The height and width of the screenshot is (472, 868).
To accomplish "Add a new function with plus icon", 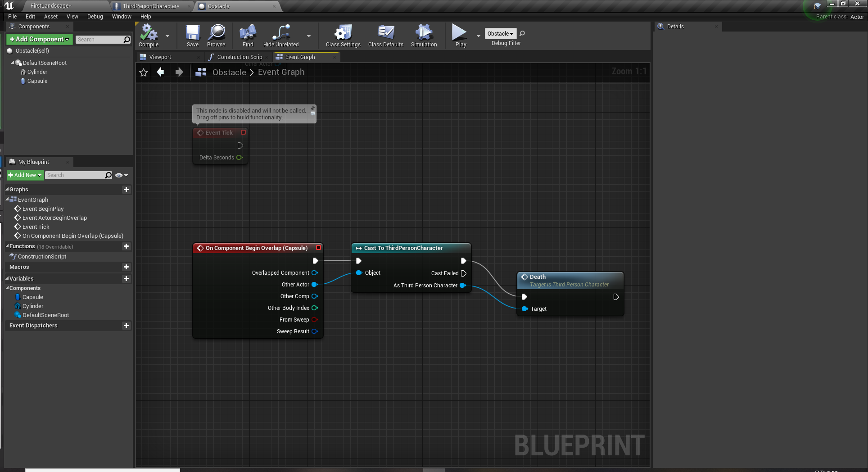I will [x=126, y=246].
